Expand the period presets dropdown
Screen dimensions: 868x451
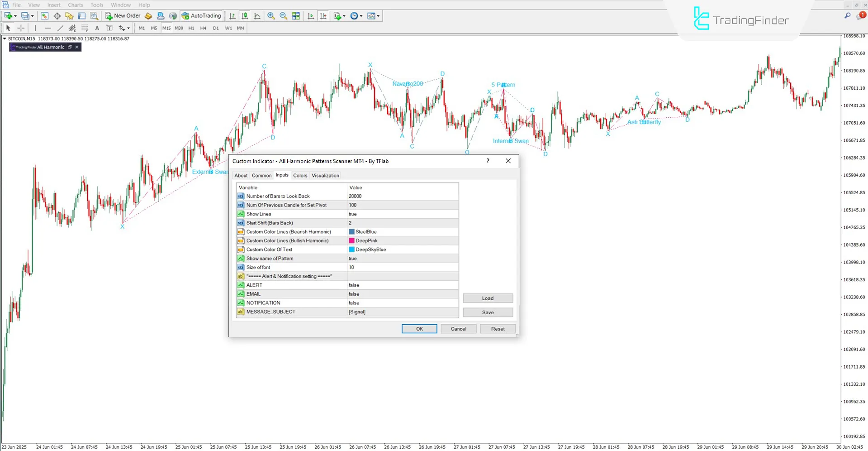point(360,15)
